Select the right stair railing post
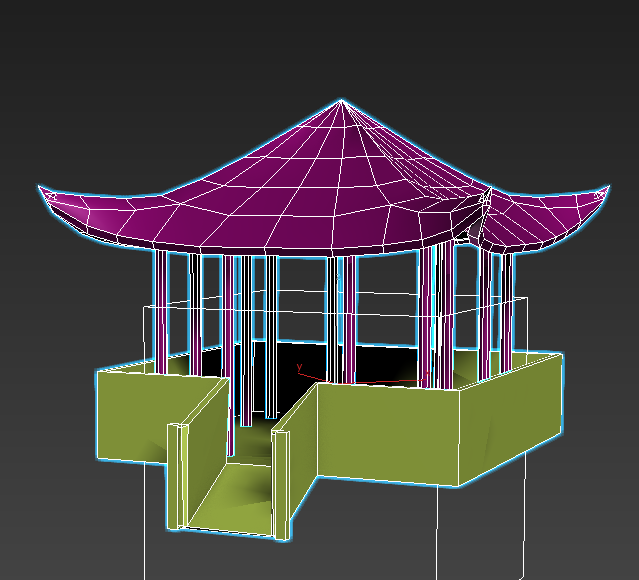 click(281, 485)
